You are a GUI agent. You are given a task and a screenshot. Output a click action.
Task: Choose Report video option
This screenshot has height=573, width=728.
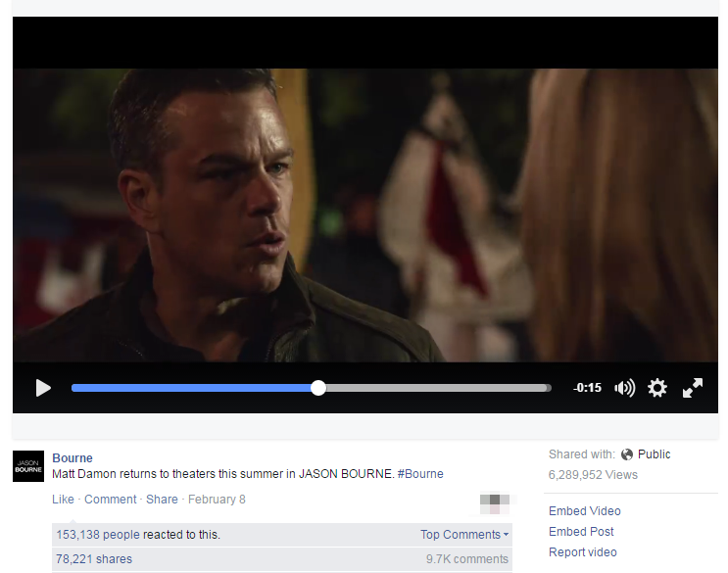tap(582, 552)
